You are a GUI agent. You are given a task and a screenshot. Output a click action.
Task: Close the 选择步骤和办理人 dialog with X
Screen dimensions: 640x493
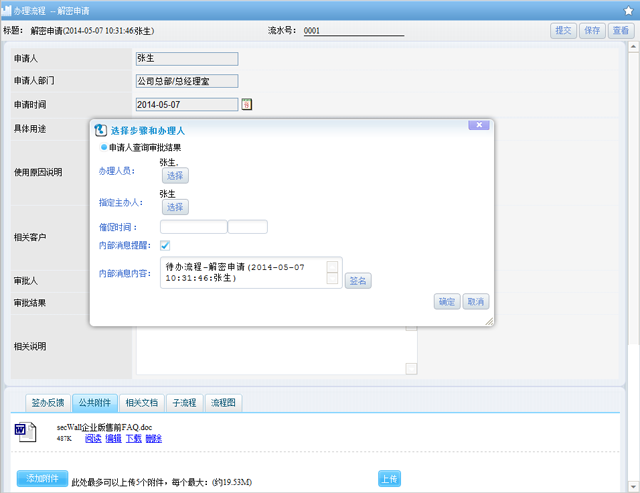[x=478, y=125]
